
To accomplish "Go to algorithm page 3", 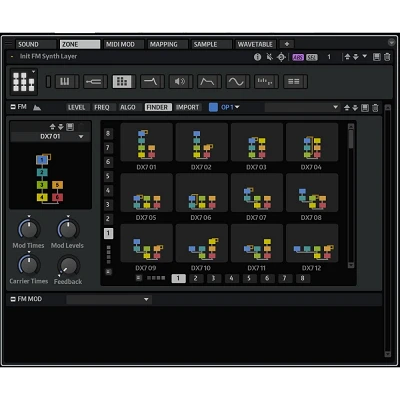I will click(x=213, y=278).
